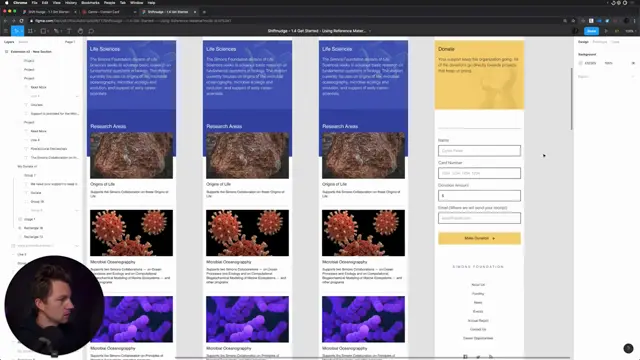Click the zoom magnifier icon in address bar
The width and height of the screenshot is (640, 360).
point(565,21)
